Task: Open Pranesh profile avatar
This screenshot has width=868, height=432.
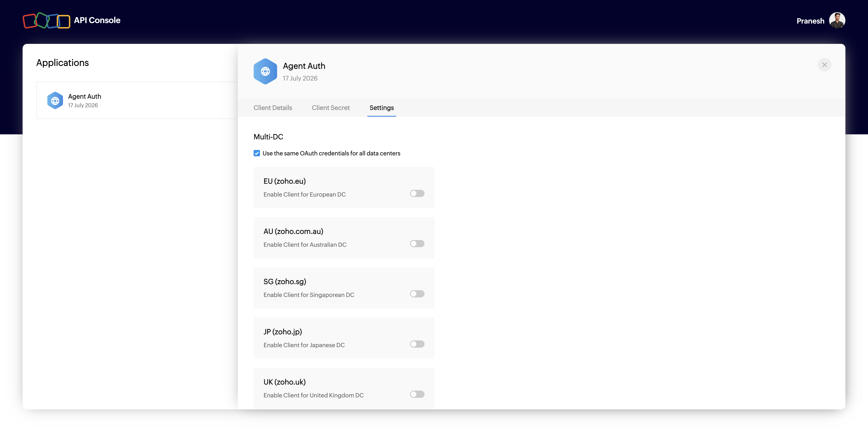Action: 837,21
